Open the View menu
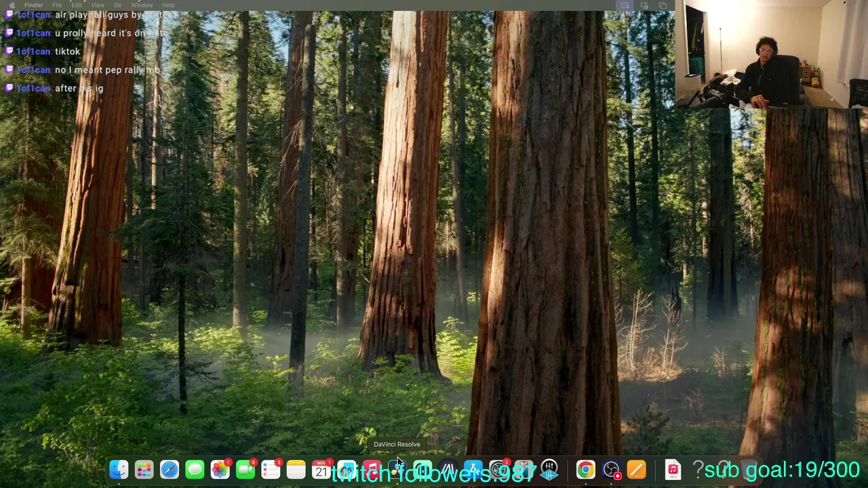The height and width of the screenshot is (488, 868). 98,5
